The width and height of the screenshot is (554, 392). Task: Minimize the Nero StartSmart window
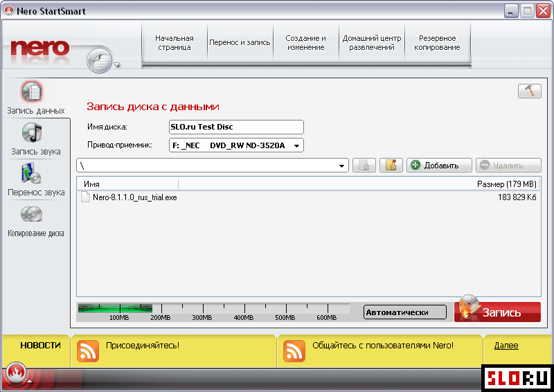click(511, 11)
